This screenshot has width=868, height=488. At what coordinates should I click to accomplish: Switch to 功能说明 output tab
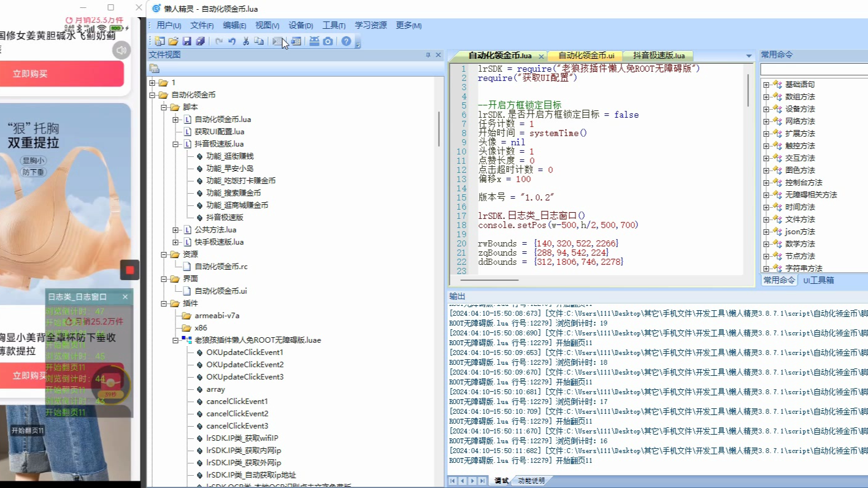tap(531, 481)
